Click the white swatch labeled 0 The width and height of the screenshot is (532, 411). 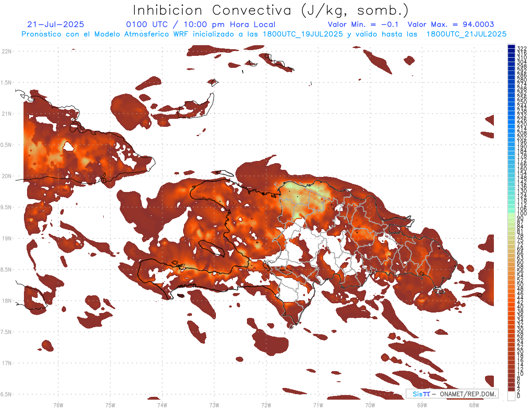tap(512, 396)
